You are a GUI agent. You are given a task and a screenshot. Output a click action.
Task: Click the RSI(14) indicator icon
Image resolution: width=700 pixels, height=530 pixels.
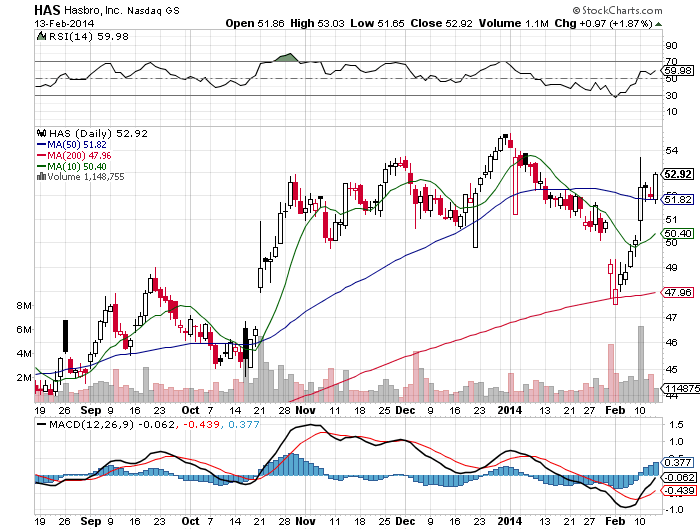(x=42, y=36)
